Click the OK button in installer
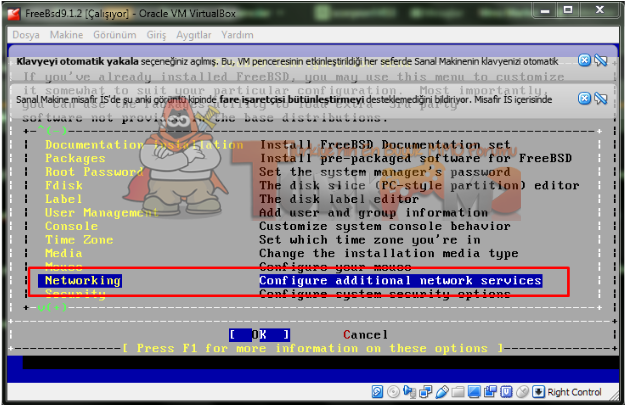This screenshot has width=626, height=405. click(260, 335)
